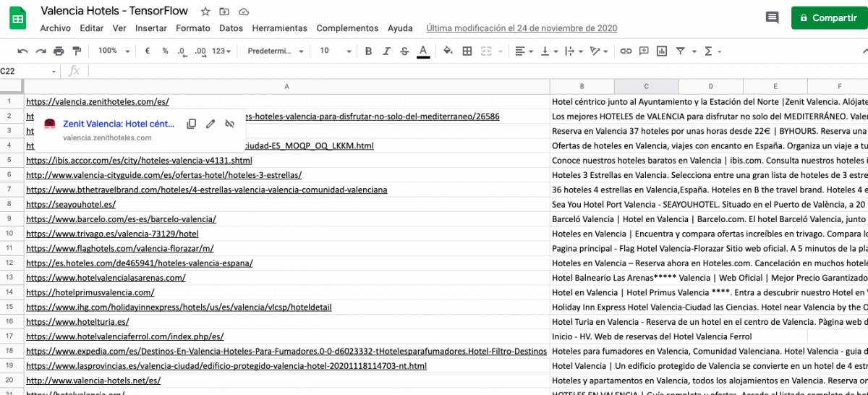Format as percent icon

(165, 51)
